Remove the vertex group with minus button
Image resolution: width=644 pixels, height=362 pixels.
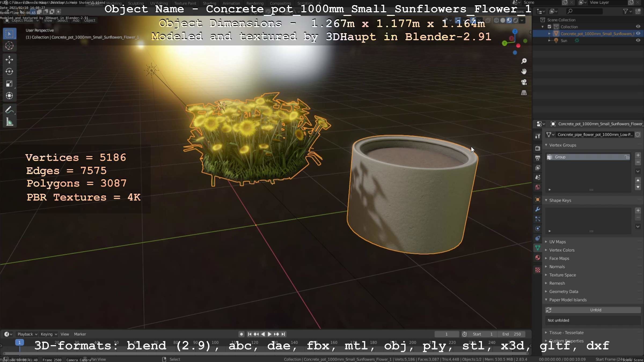638,162
